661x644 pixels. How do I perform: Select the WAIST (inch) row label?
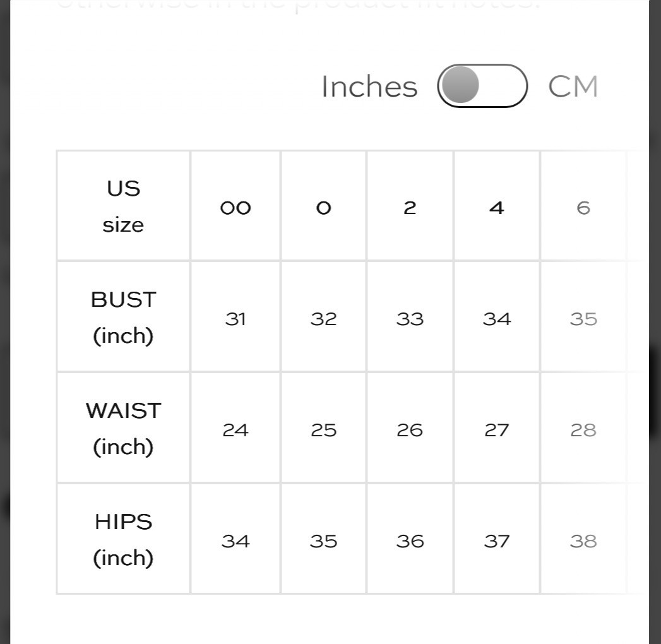pyautogui.click(x=123, y=428)
